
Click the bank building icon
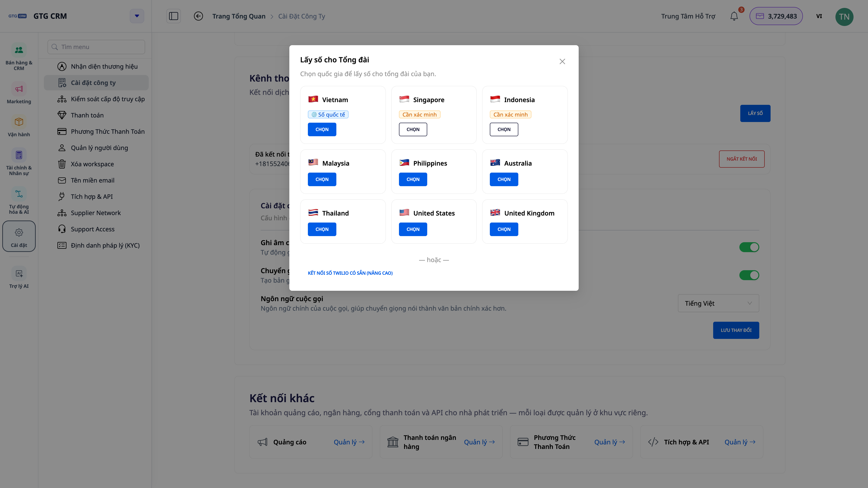393,442
